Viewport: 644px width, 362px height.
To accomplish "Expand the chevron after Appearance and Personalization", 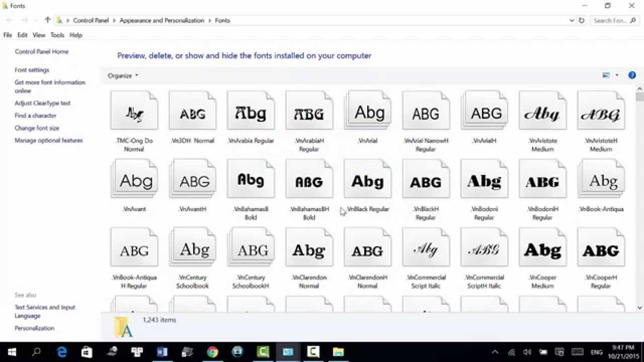I will [210, 21].
